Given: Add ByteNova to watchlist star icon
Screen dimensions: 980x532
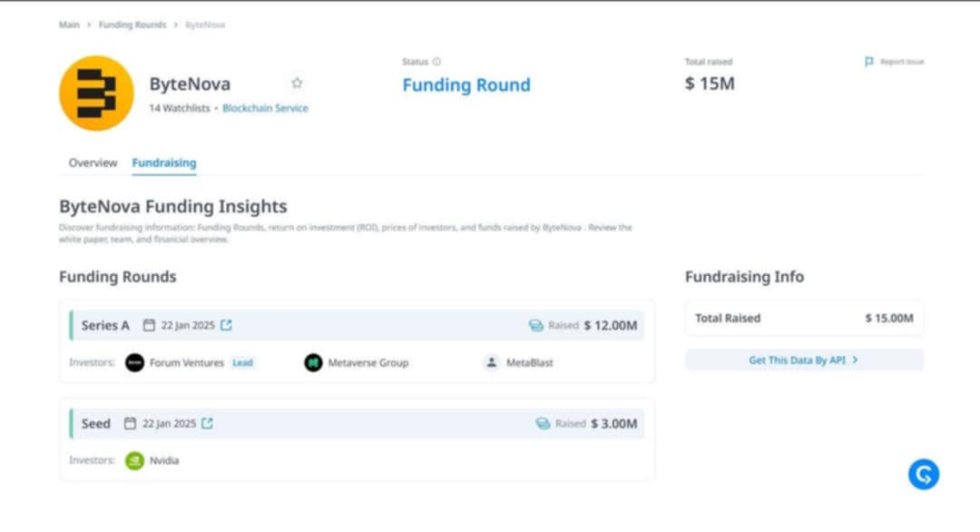Looking at the screenshot, I should pyautogui.click(x=297, y=83).
